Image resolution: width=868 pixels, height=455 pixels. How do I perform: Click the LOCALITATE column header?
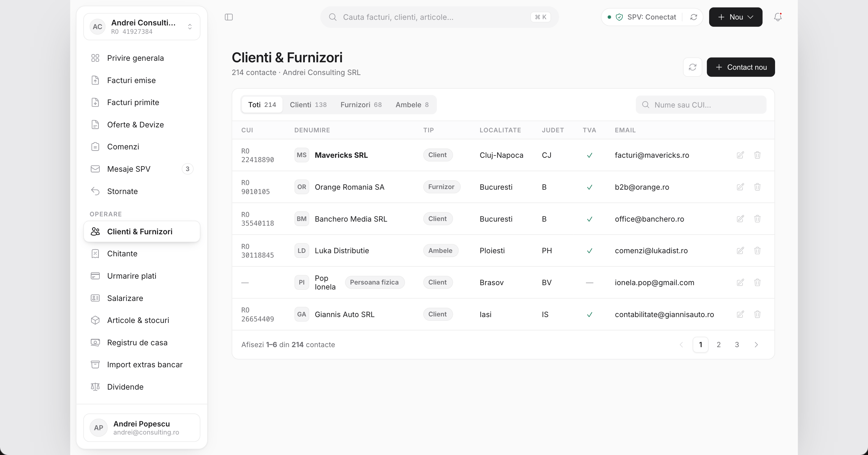[500, 130]
